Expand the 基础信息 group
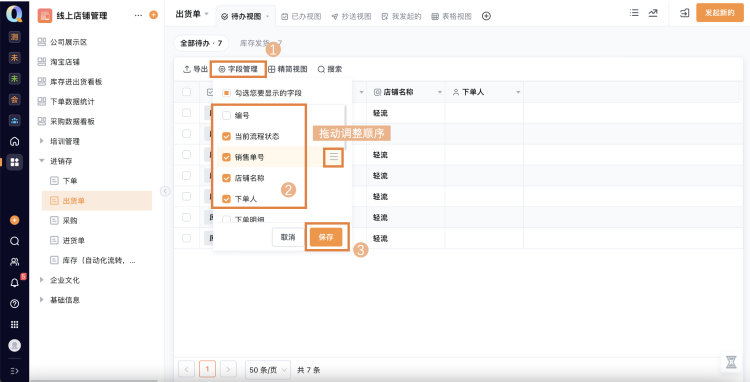This screenshot has width=750, height=382. (x=42, y=300)
